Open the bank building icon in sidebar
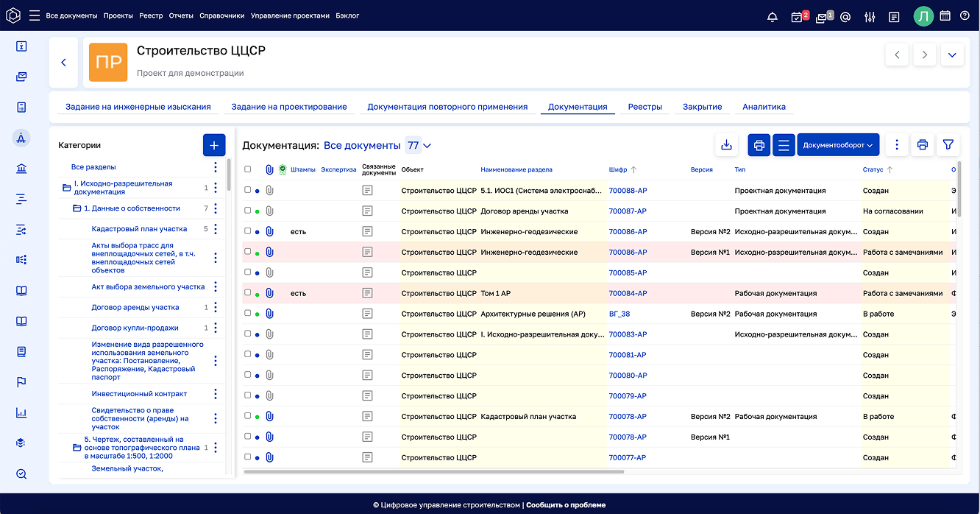980x514 pixels. pos(21,169)
